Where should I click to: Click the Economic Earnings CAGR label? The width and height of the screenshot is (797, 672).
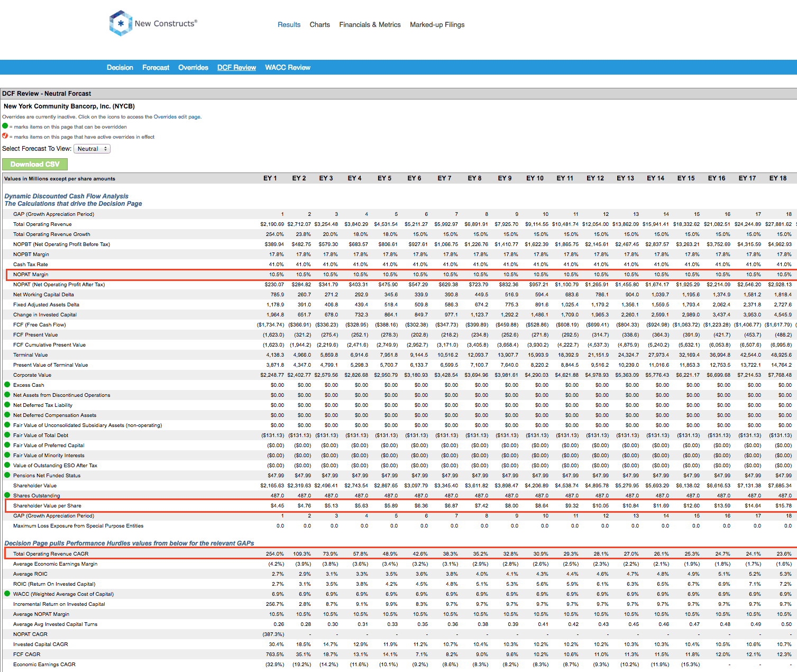(44, 665)
